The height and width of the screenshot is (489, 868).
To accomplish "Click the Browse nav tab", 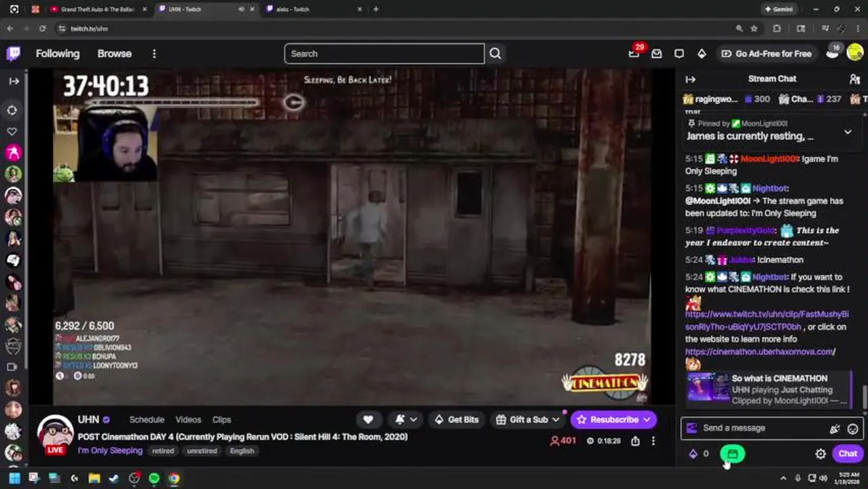I will coord(114,54).
